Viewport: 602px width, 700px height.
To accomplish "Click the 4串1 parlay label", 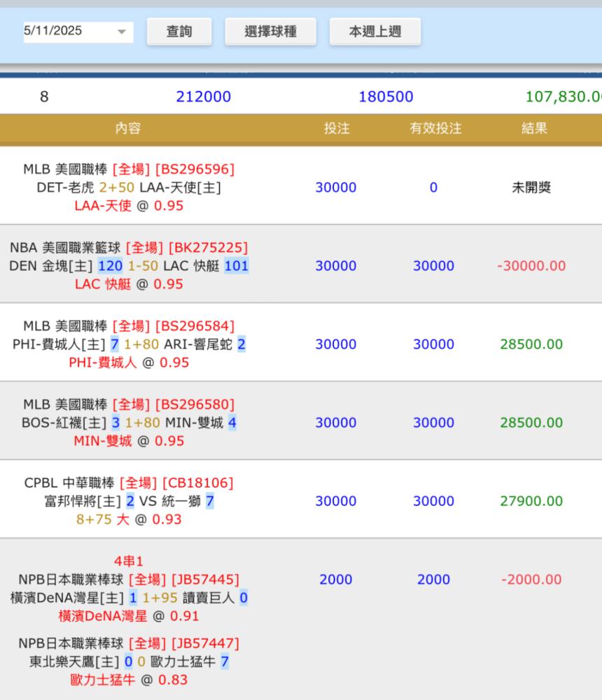I will coord(129,561).
